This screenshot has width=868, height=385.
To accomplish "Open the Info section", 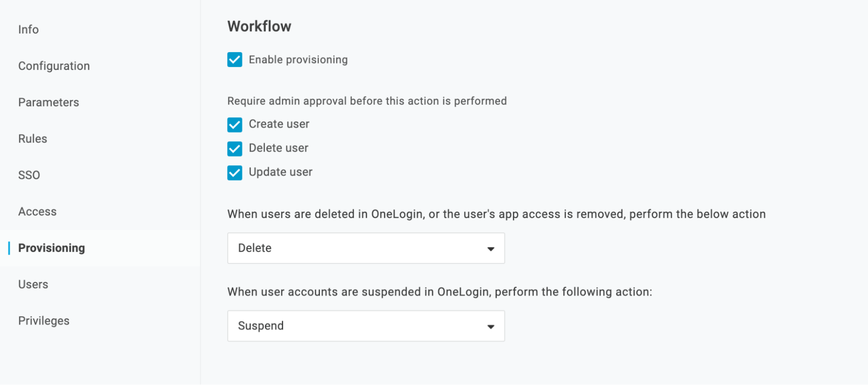I will pos(28,29).
